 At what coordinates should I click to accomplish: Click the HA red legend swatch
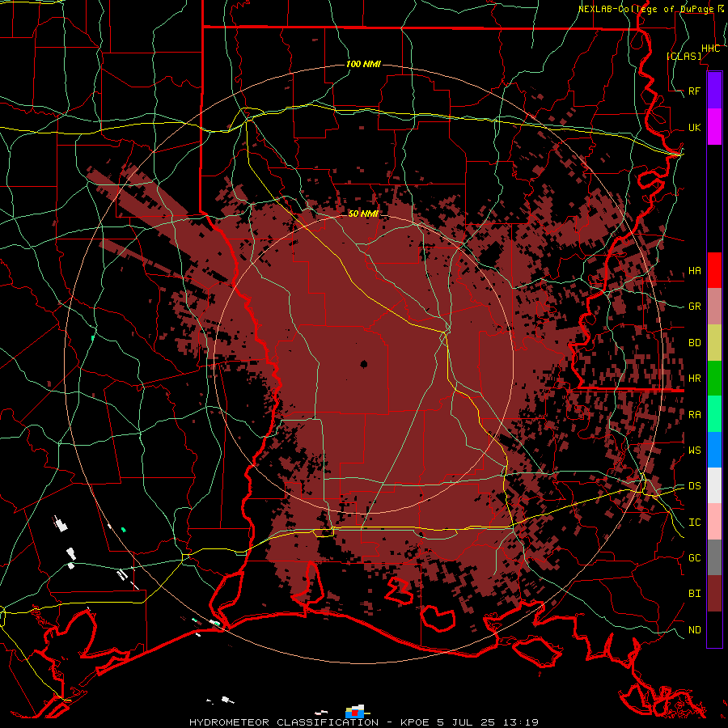click(x=714, y=270)
